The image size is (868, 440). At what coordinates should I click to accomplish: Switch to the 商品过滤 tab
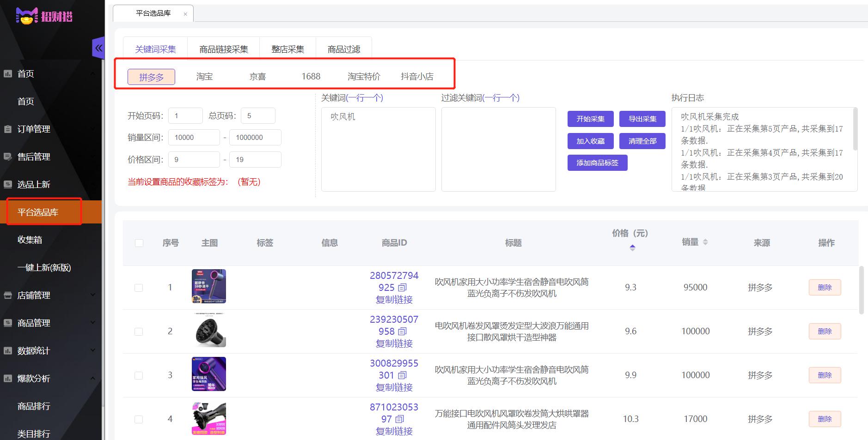tap(343, 48)
